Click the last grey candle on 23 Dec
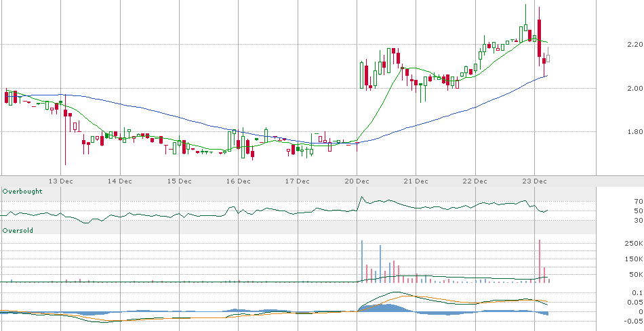 (548, 55)
